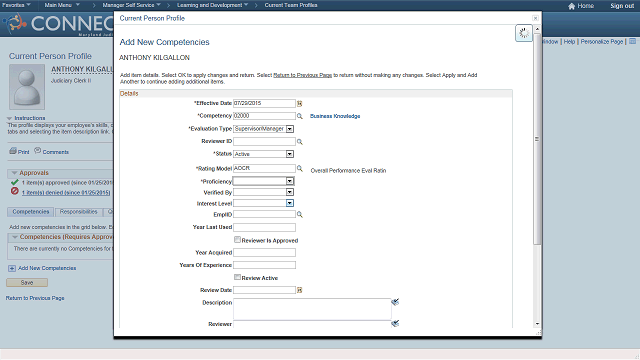The height and width of the screenshot is (360, 640).
Task: Click the EmplID search magnifier icon
Action: [300, 214]
